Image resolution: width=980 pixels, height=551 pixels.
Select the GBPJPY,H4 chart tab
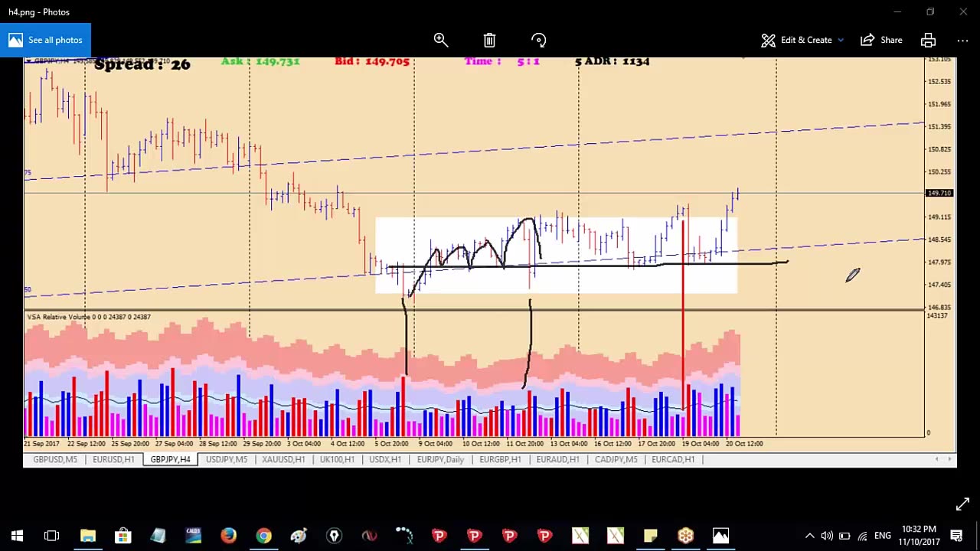[170, 459]
